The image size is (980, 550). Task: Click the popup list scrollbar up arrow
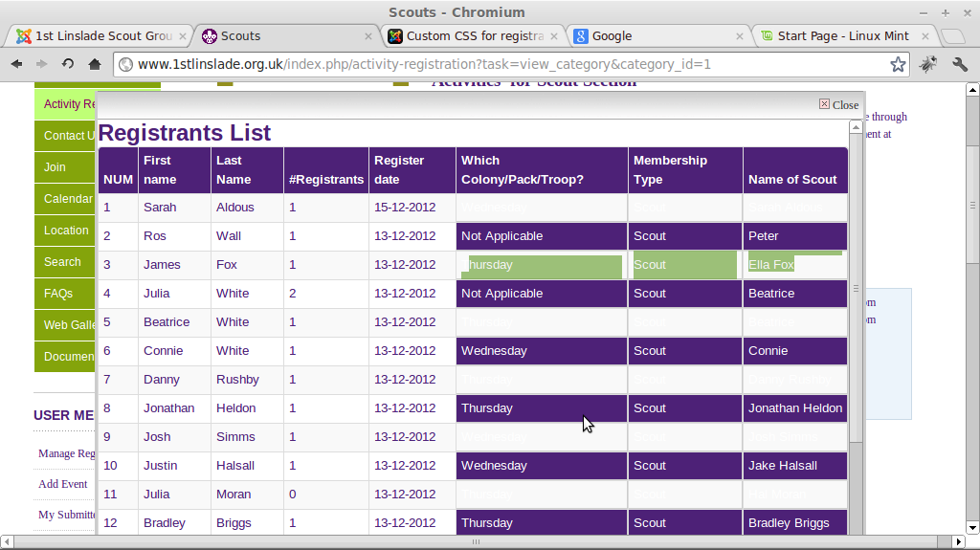click(x=856, y=127)
